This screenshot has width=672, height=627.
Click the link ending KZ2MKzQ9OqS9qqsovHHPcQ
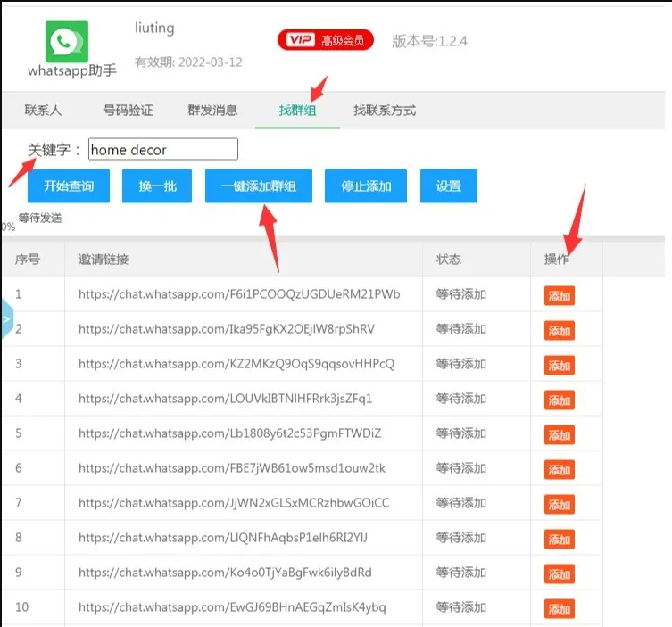tap(236, 364)
